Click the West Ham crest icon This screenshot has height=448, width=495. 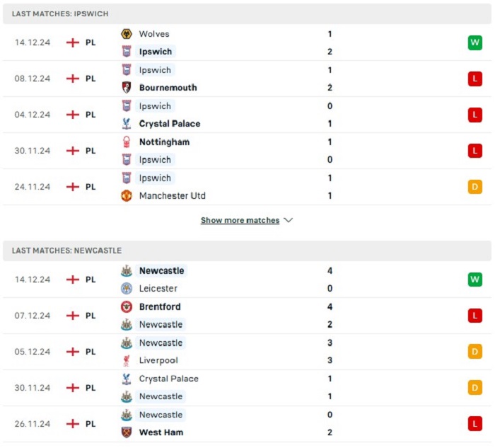coord(127,432)
